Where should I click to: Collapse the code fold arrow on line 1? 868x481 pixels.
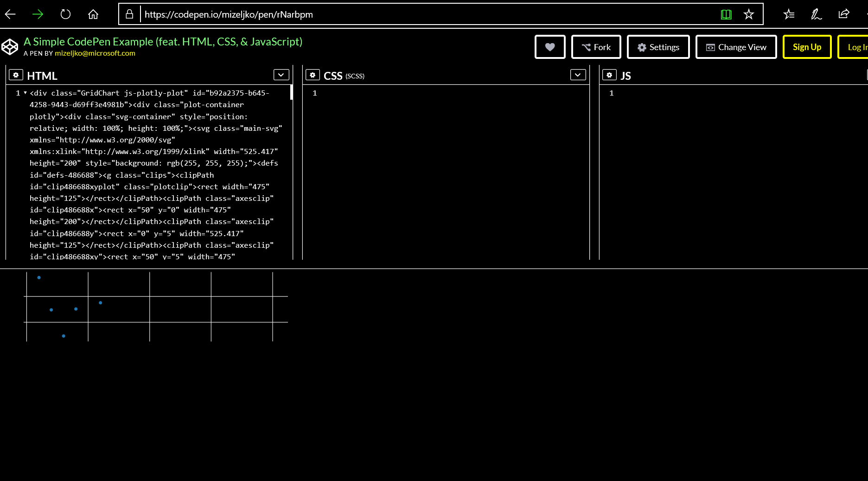(25, 93)
